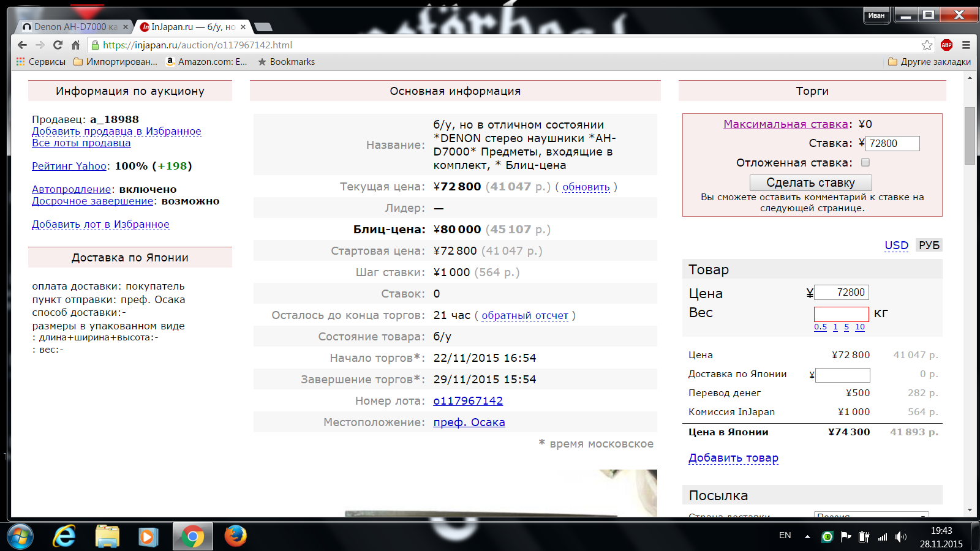Click Добавить продавца в Избранное link

(x=116, y=131)
